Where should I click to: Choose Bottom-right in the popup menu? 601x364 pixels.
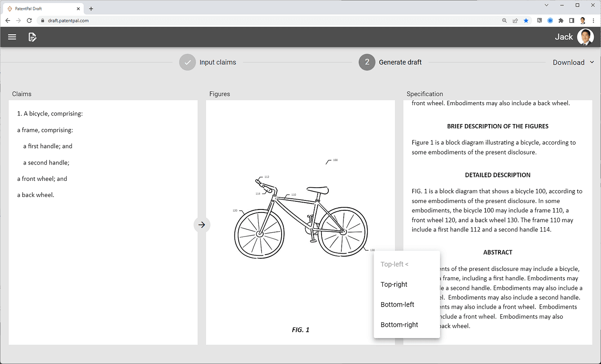point(407,325)
